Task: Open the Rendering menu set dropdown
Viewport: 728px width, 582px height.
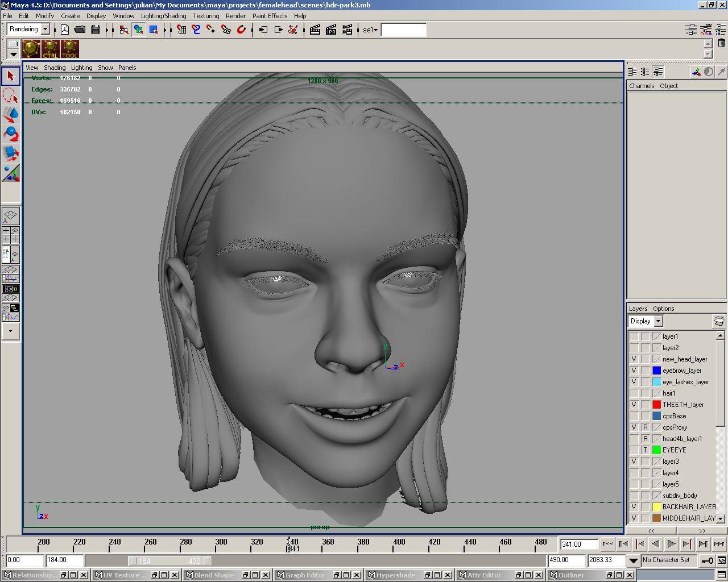Action: [x=45, y=30]
